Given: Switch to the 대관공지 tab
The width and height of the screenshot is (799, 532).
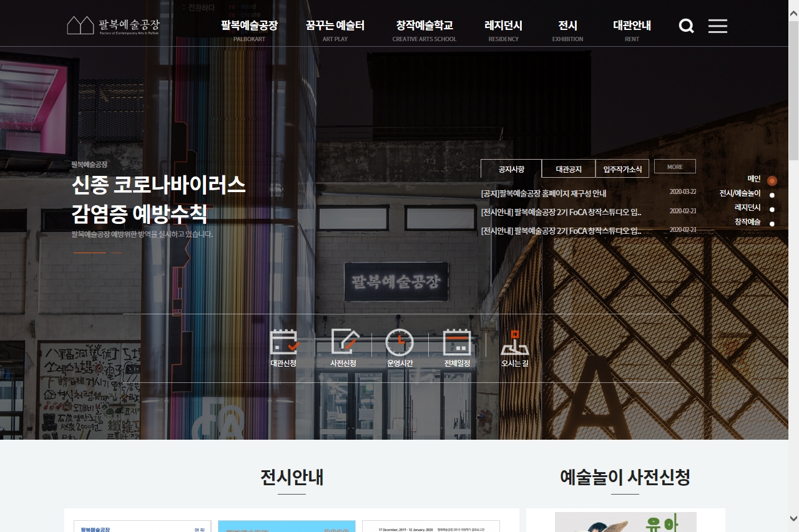Looking at the screenshot, I should tap(568, 169).
